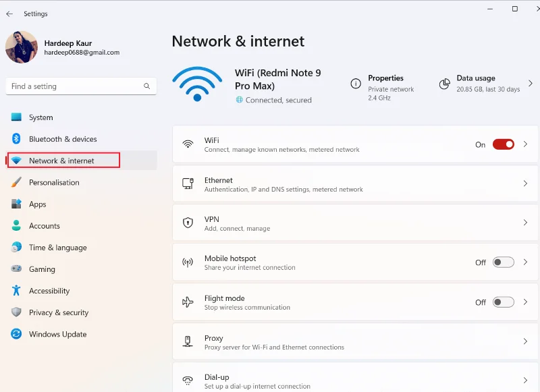The height and width of the screenshot is (392, 540).
Task: Click the large WiFi signal icon
Action: (x=197, y=84)
